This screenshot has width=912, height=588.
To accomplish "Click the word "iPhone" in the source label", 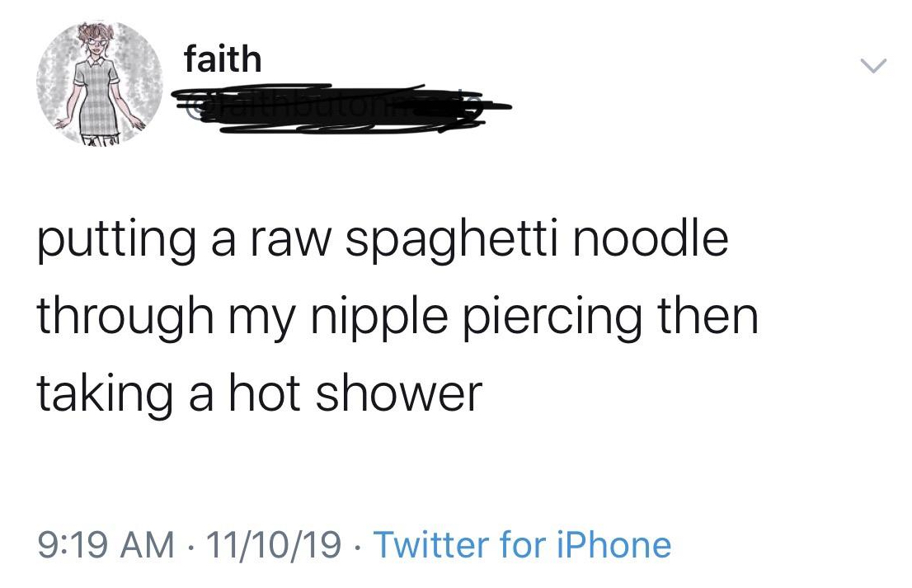I will [x=614, y=544].
